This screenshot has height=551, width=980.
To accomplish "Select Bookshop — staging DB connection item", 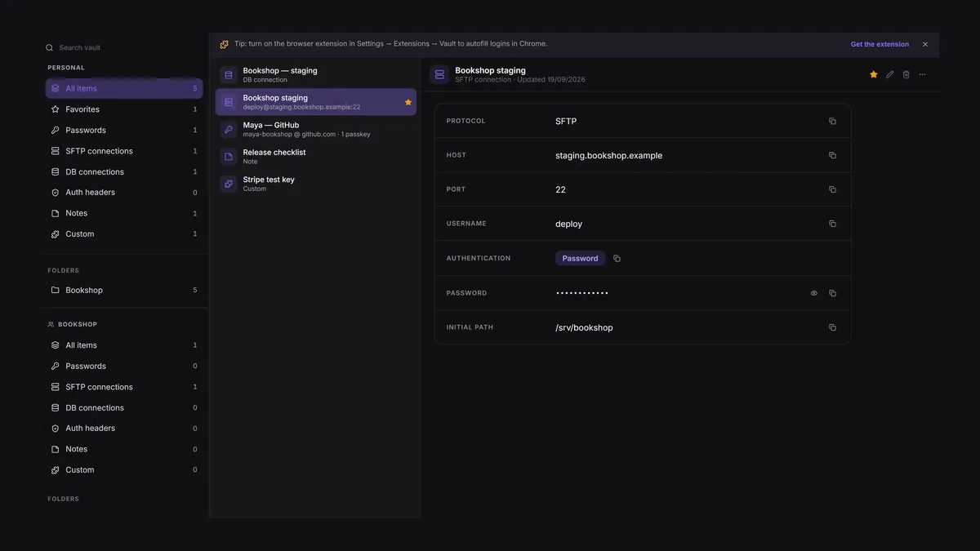I will click(316, 75).
